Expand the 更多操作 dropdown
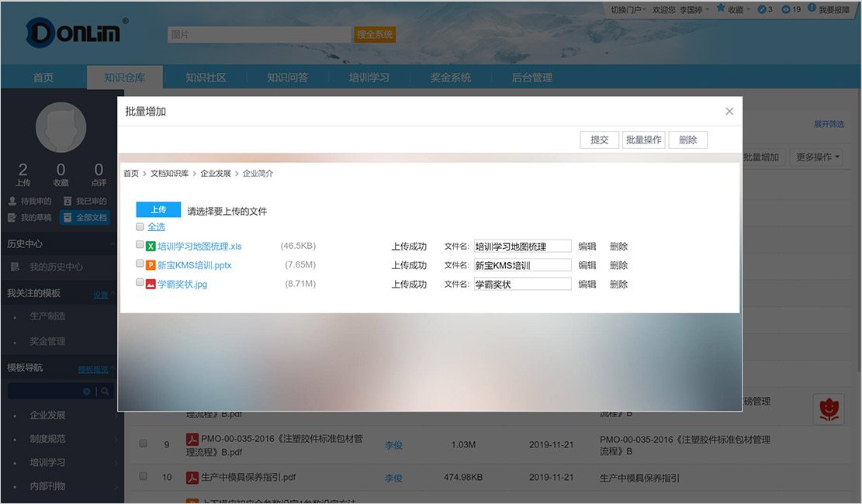862x504 pixels. pyautogui.click(x=817, y=157)
